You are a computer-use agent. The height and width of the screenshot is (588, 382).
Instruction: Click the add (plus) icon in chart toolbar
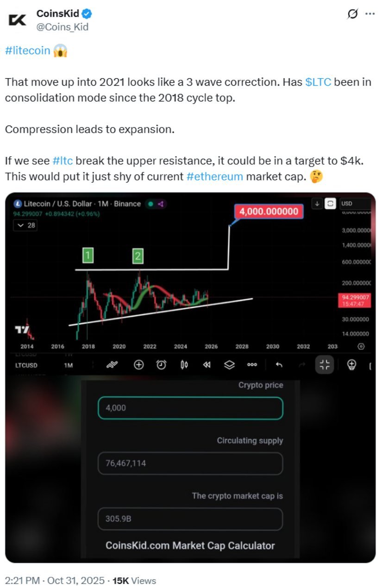[138, 365]
